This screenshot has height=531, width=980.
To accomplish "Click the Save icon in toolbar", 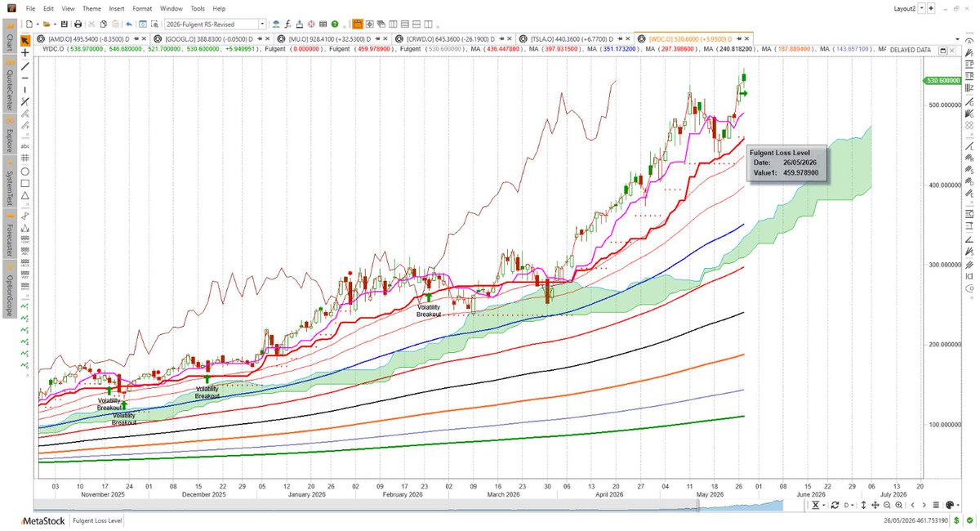I will [x=64, y=25].
